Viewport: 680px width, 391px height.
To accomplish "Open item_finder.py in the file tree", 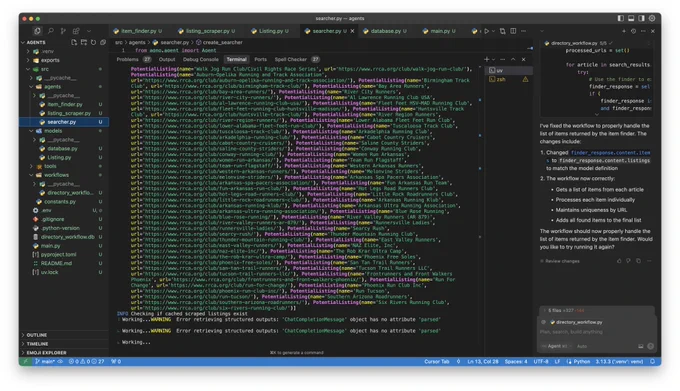I will click(65, 104).
